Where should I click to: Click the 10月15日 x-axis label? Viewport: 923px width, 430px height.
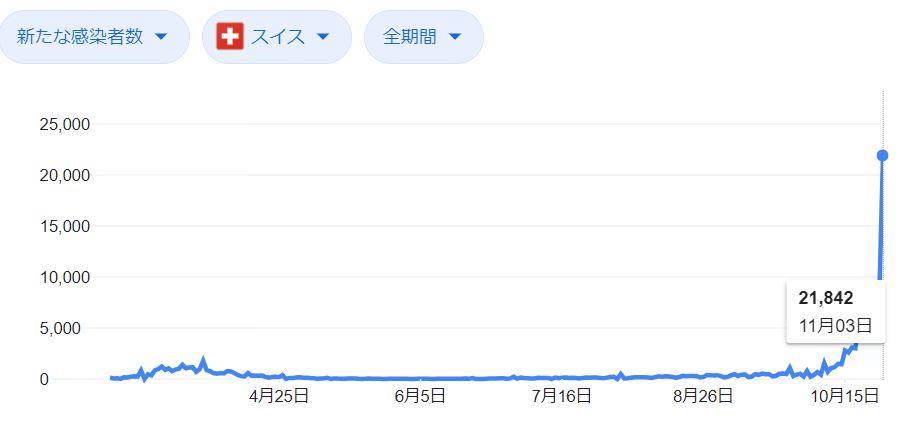click(x=838, y=396)
